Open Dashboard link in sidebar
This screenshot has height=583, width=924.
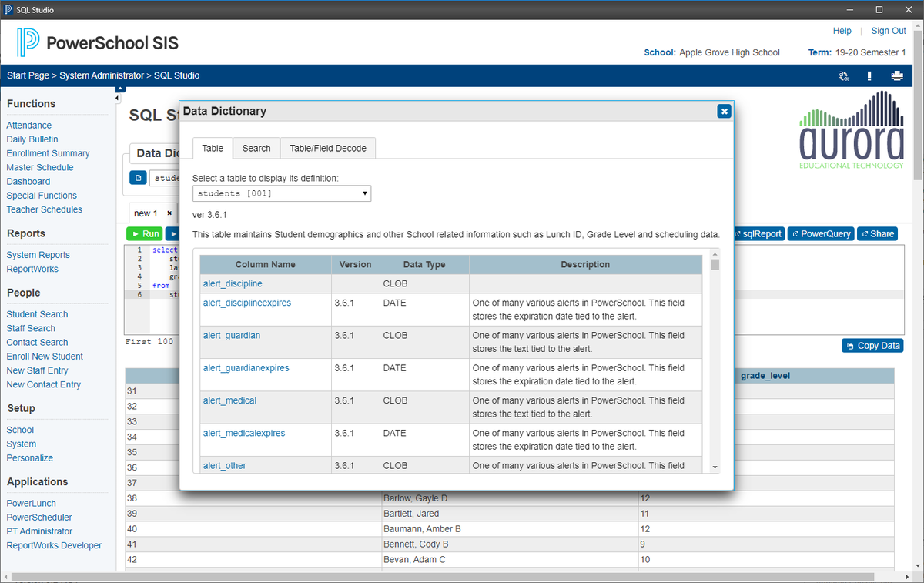coord(28,182)
